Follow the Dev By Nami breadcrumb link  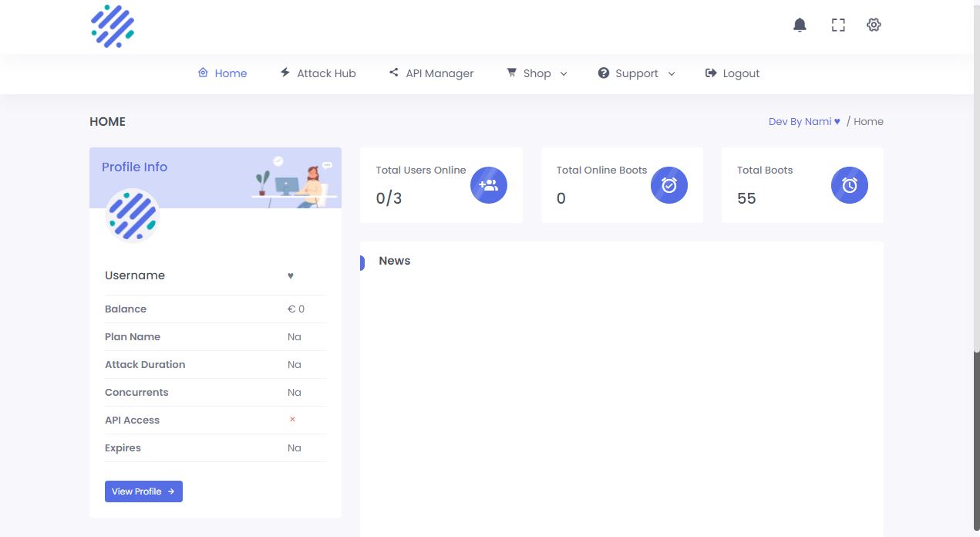tap(804, 121)
